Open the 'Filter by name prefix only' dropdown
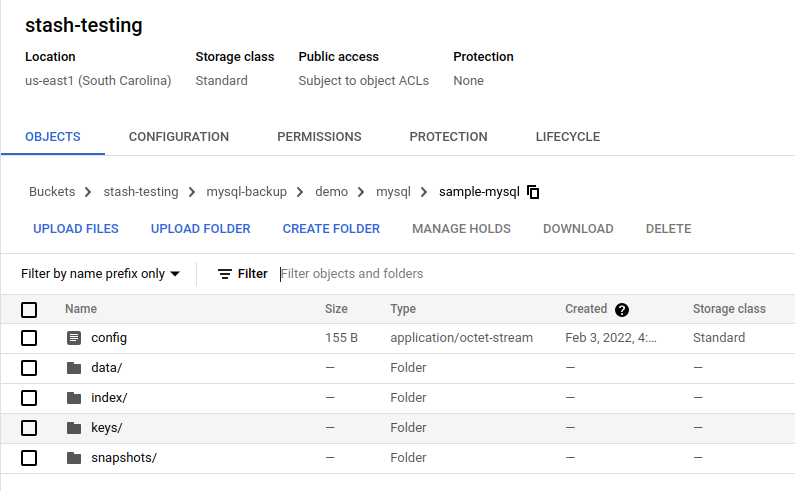Screen dimensions: 795x491 (100, 274)
